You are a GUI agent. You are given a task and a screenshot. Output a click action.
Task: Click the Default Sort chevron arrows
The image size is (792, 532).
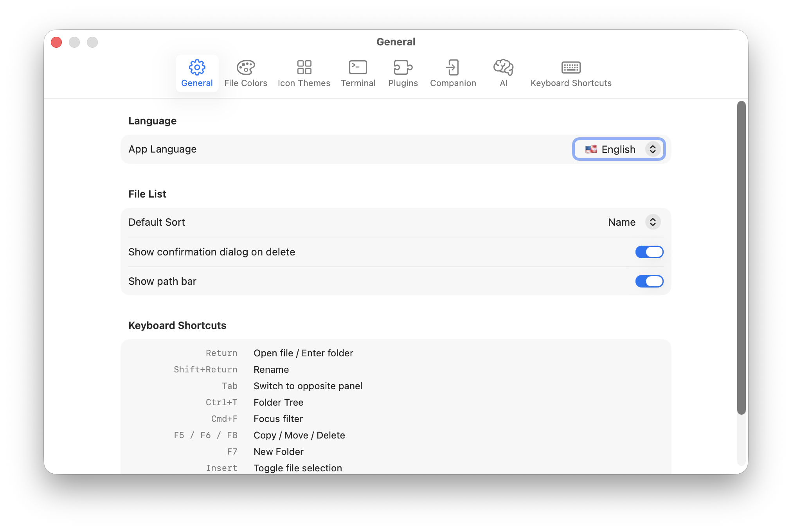tap(653, 222)
